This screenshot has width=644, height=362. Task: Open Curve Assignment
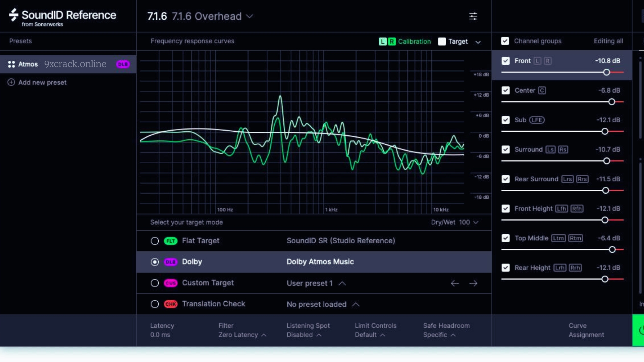[x=586, y=330]
